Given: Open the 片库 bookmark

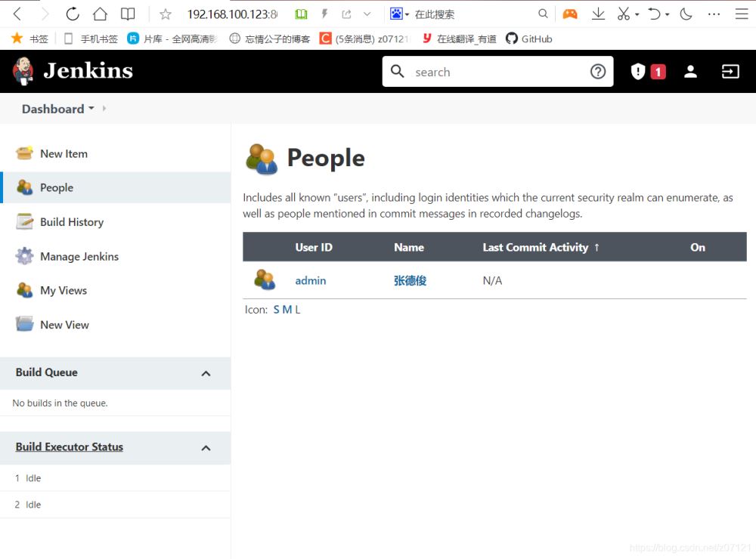Looking at the screenshot, I should [x=172, y=39].
